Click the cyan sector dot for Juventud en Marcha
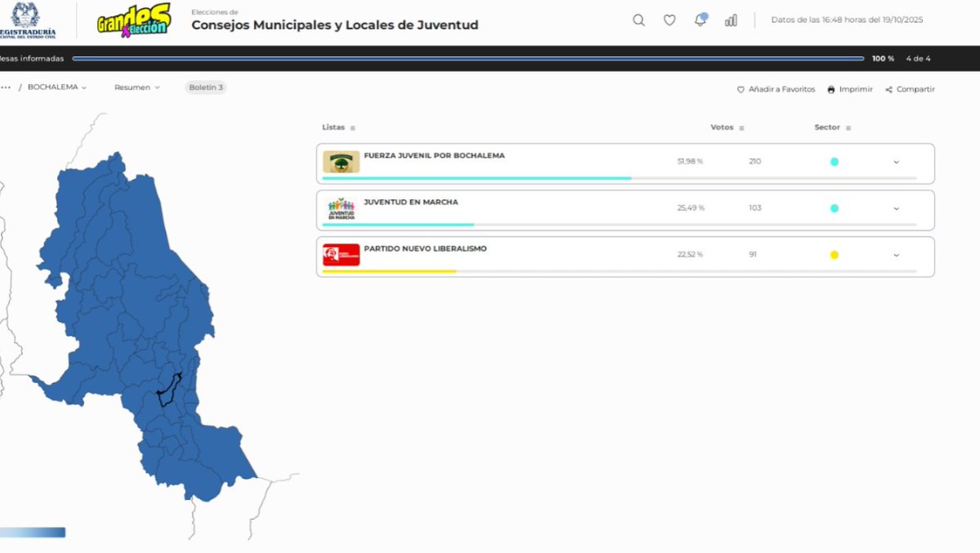This screenshot has width=980, height=553. point(834,208)
